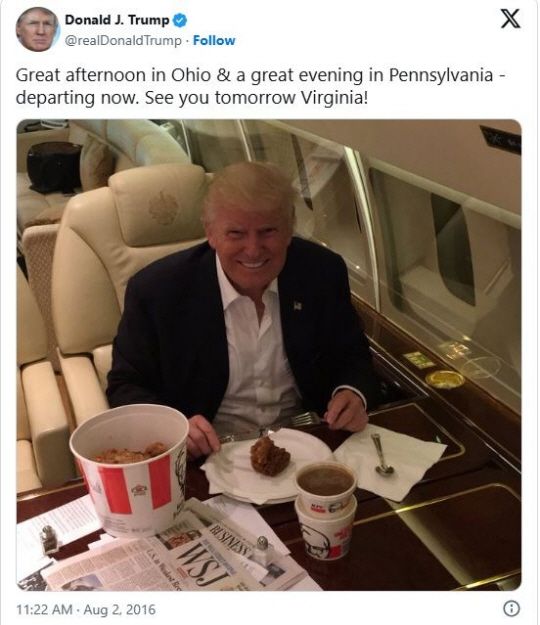Screen dimensions: 540x625
Task: Click the red-striped KFC bucket in the photo
Action: pos(128,470)
